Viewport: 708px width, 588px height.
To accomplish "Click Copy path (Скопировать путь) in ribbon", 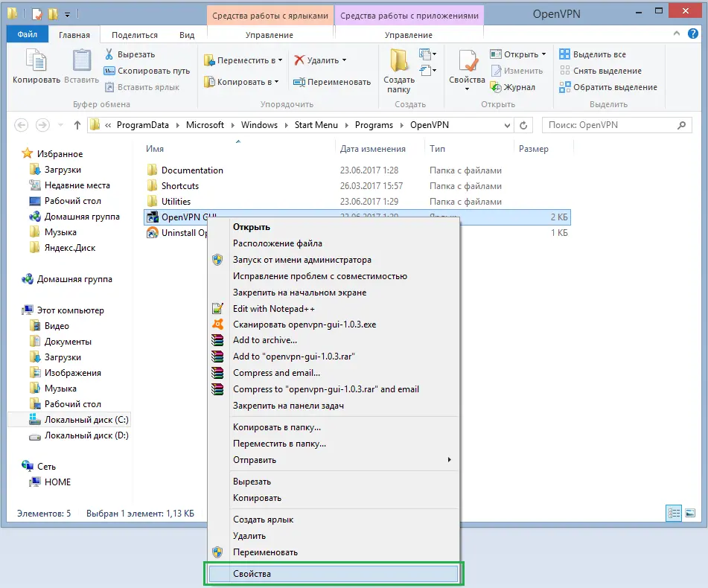I will pos(147,71).
